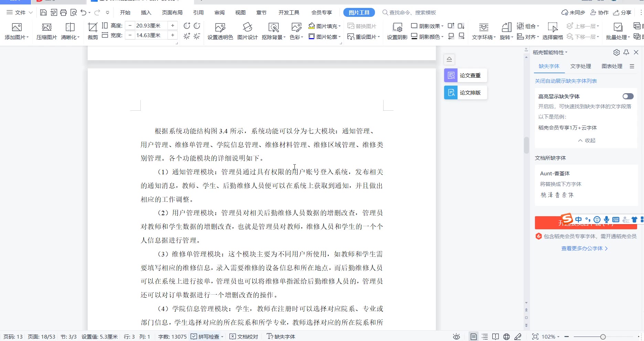The height and width of the screenshot is (341, 644).
Task: Click the 查看更多办公字体 link
Action: [x=584, y=248]
